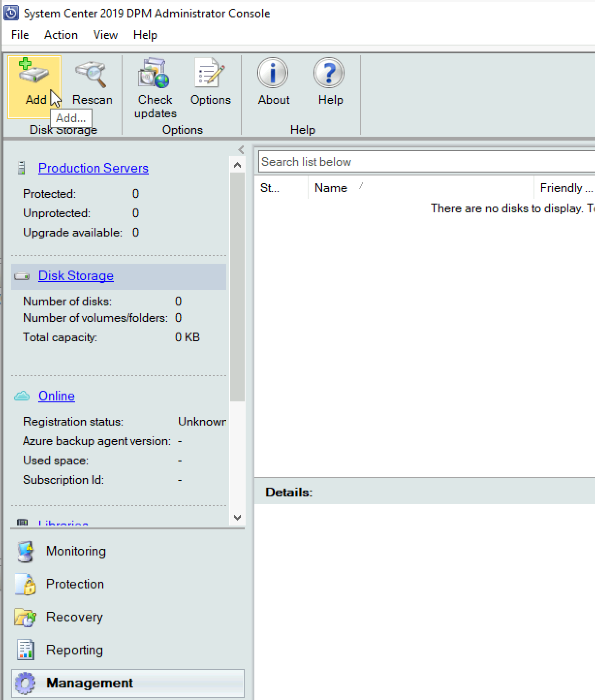Follow the Production Servers link
The height and width of the screenshot is (700, 595).
point(93,168)
